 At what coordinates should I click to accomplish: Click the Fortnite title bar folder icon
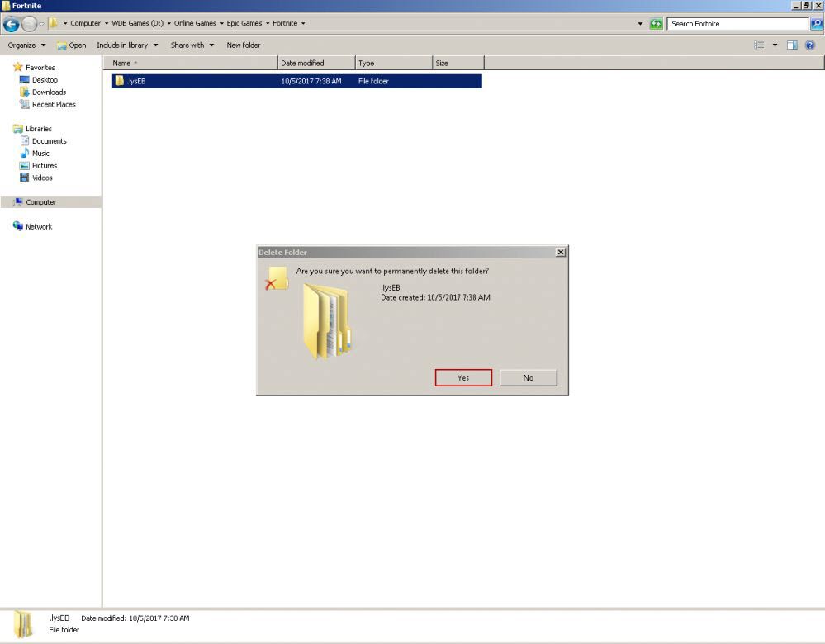click(x=6, y=5)
